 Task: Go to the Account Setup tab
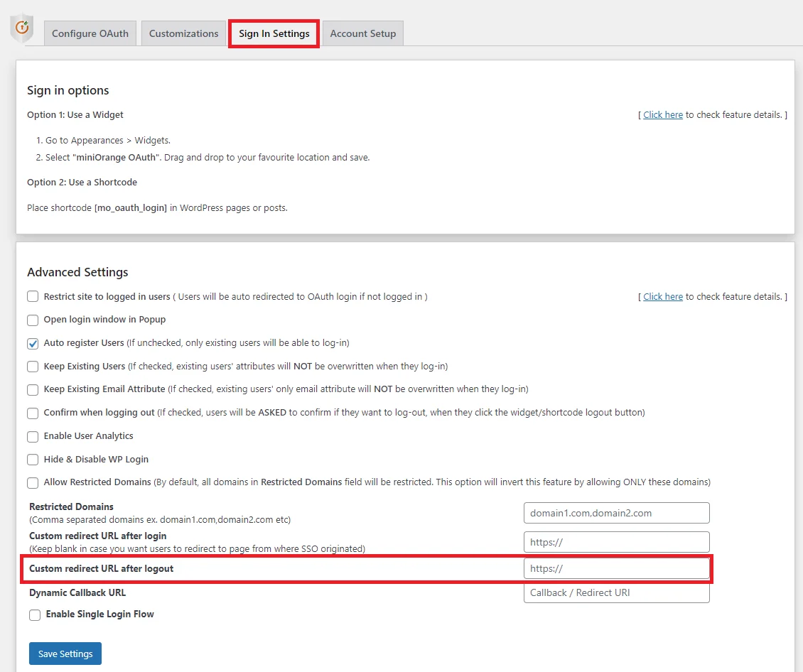pyautogui.click(x=362, y=33)
